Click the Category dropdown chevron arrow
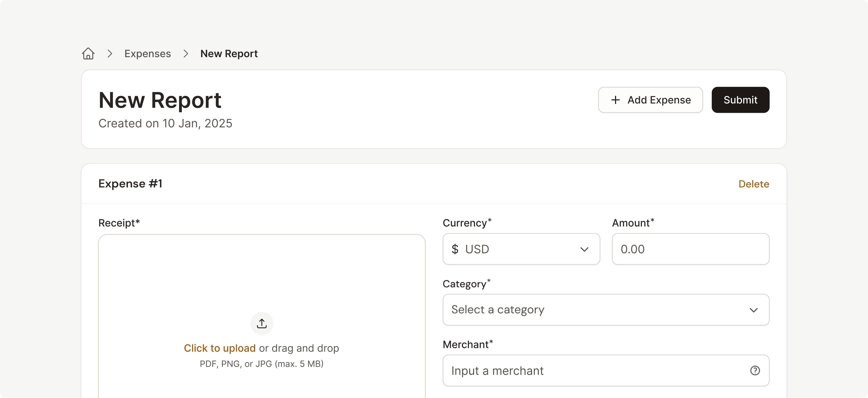Image resolution: width=868 pixels, height=398 pixels. coord(753,310)
